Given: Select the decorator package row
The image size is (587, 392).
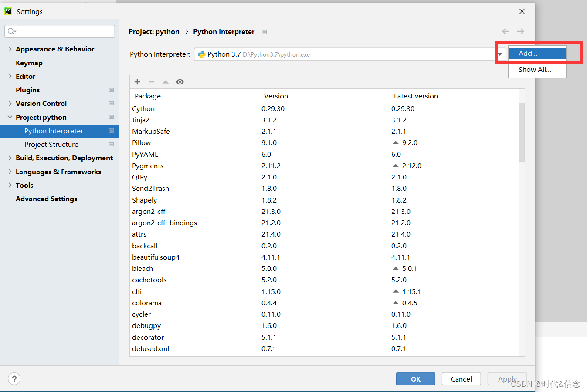Looking at the screenshot, I should click(x=325, y=337).
